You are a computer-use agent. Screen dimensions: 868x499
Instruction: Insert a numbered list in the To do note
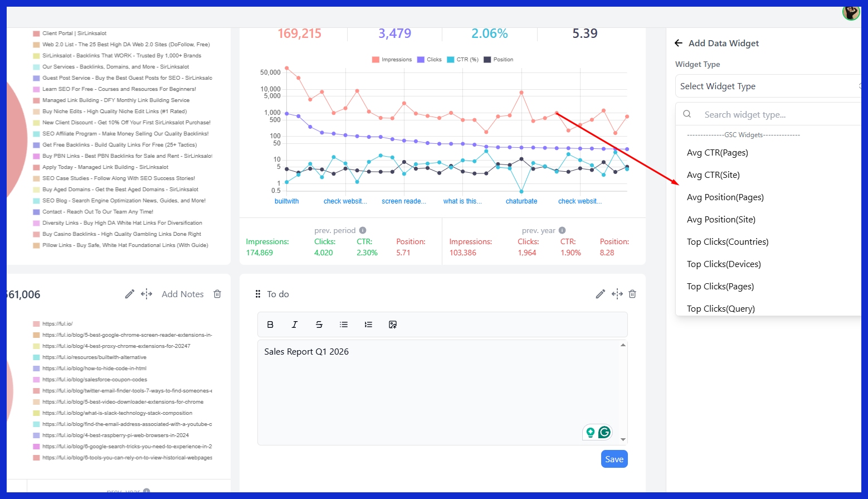coord(368,324)
